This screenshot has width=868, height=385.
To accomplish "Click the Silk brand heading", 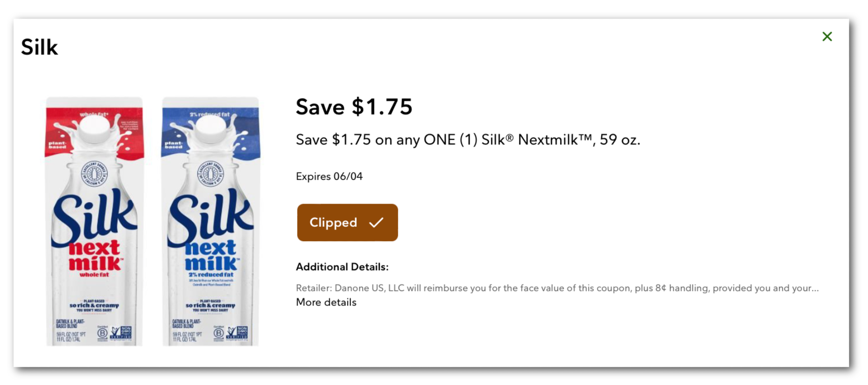I will tap(40, 47).
